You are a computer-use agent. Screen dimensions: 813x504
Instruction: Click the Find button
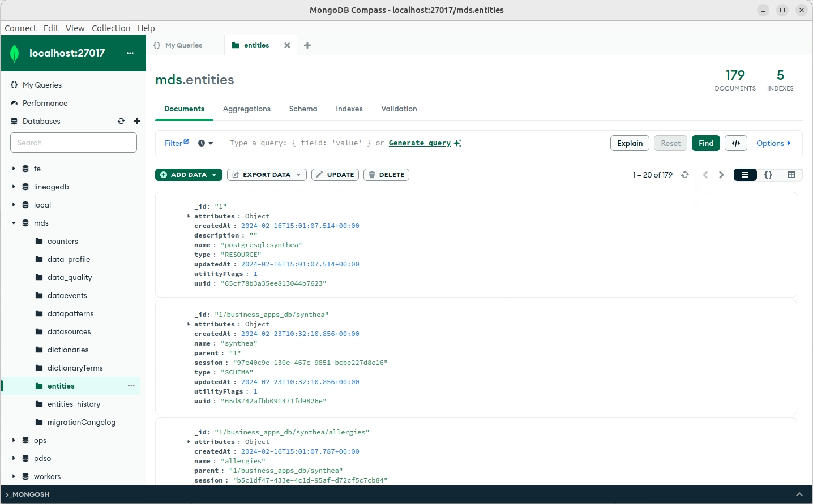click(x=706, y=143)
